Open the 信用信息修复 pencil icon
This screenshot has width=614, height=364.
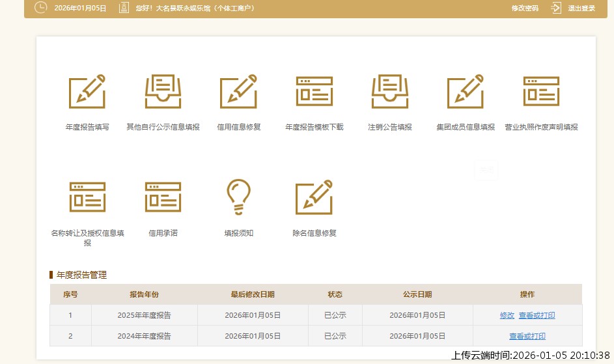pos(238,91)
